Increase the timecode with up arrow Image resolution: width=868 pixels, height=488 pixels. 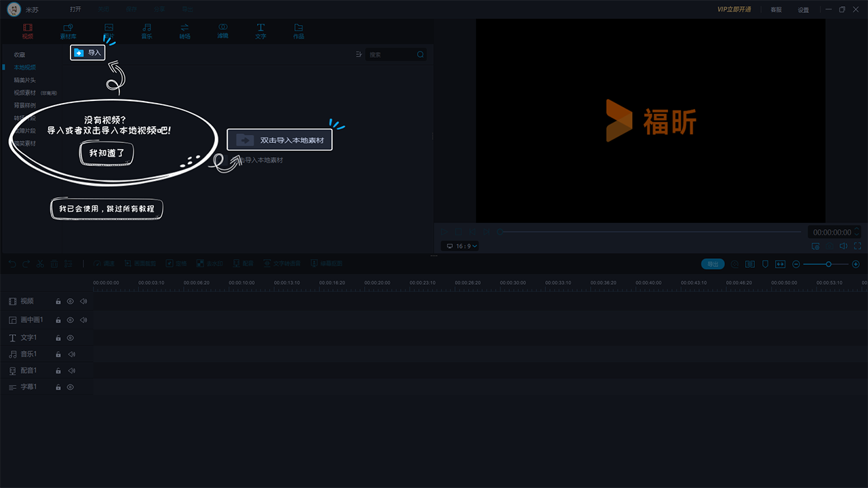(x=856, y=229)
